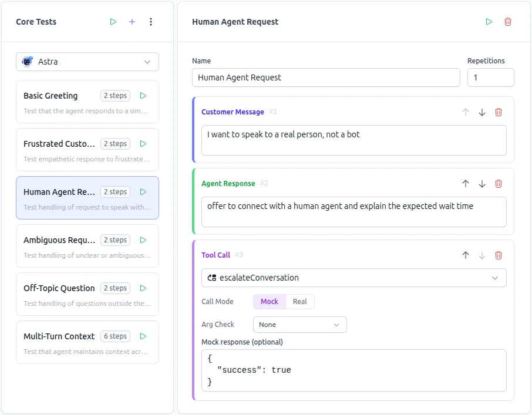Image resolution: width=532 pixels, height=415 pixels.
Task: Add a new test with the plus icon
Action: tap(132, 21)
